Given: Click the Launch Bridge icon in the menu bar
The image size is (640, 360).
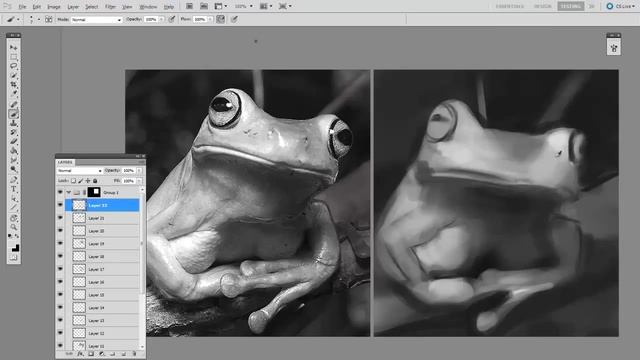Looking at the screenshot, I should tap(189, 6).
